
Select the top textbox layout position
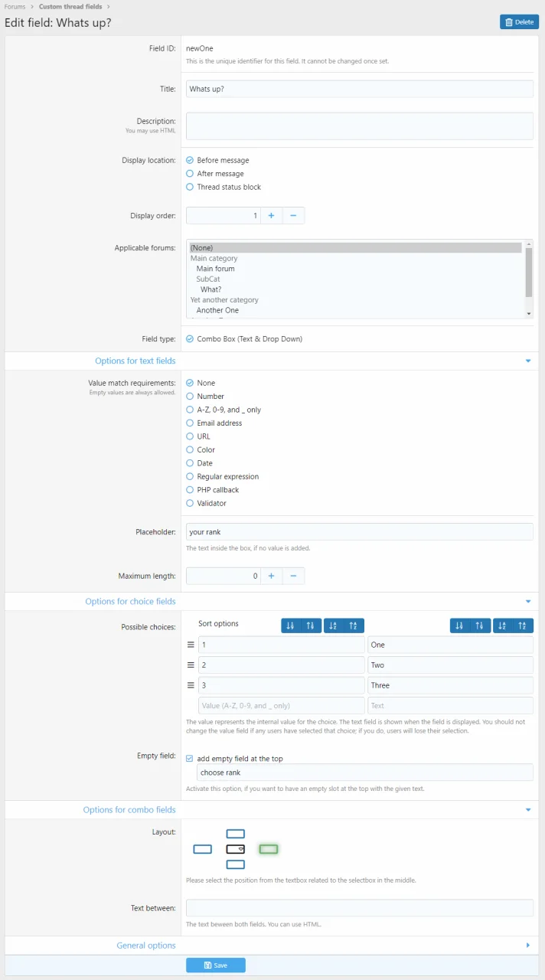pos(236,834)
